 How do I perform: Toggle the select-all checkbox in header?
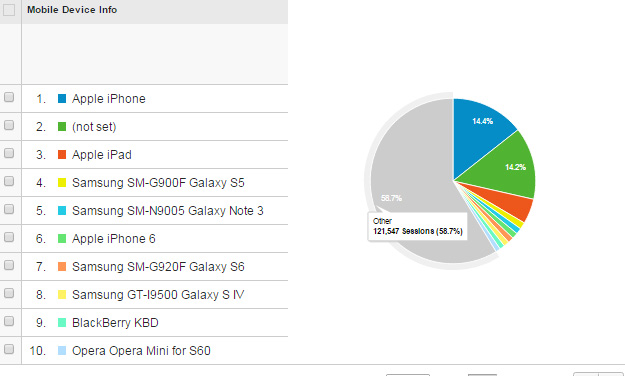point(9,10)
